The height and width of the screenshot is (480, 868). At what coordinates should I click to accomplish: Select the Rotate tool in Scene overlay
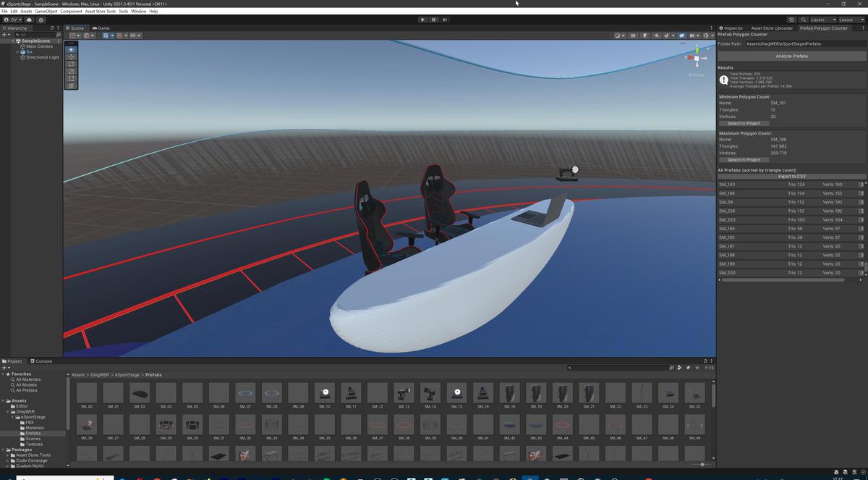coord(71,64)
